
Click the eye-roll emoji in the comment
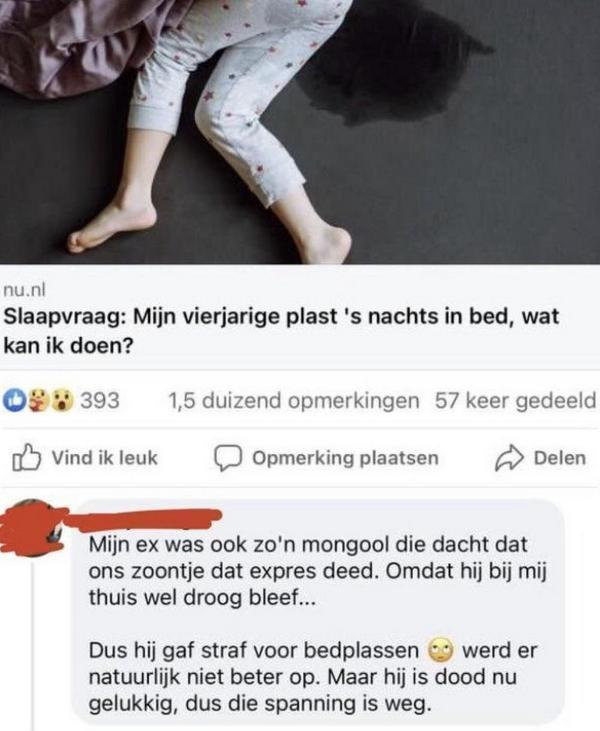click(441, 650)
